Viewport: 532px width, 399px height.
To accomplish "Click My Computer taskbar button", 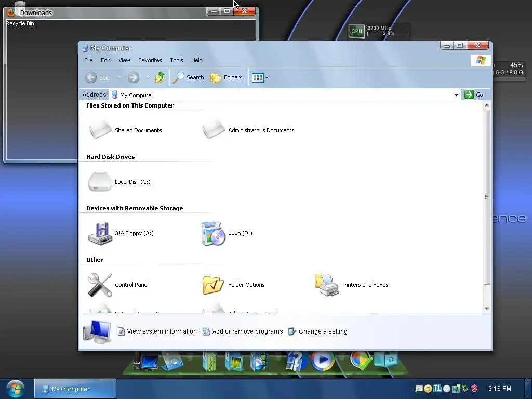I will pyautogui.click(x=75, y=389).
